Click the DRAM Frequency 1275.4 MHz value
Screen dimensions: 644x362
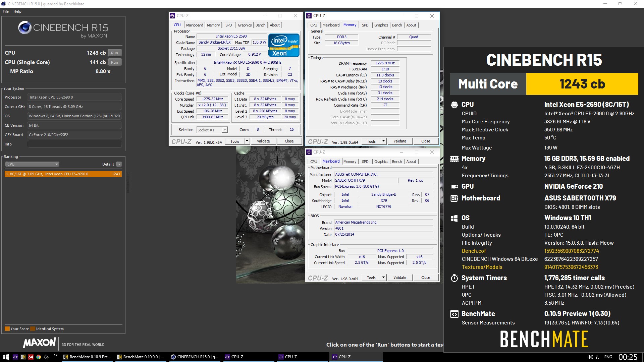tap(385, 63)
